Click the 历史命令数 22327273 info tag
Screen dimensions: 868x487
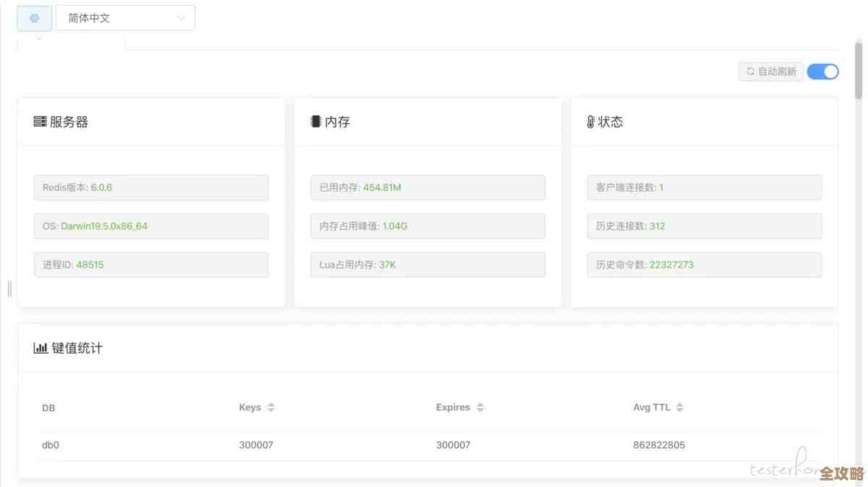(x=704, y=265)
